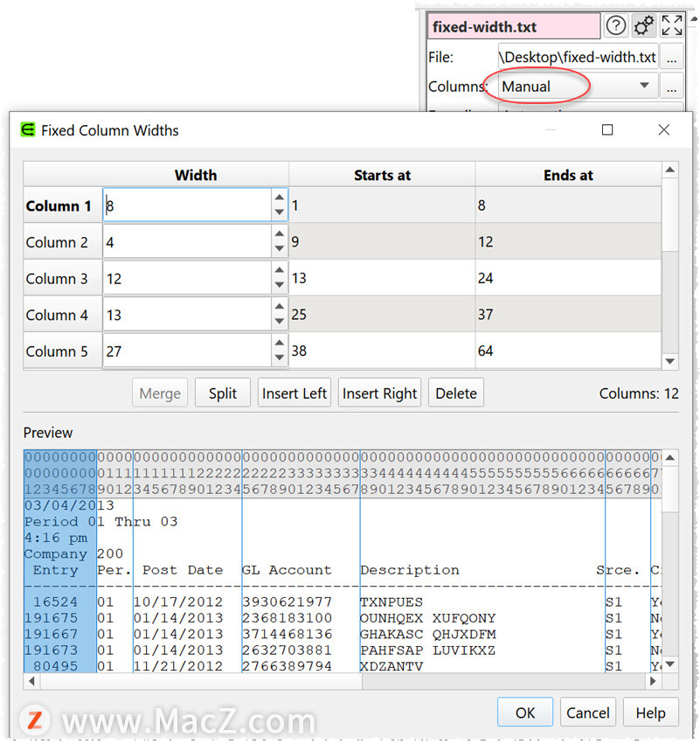Click the Column 2 width field showing 4

(187, 241)
